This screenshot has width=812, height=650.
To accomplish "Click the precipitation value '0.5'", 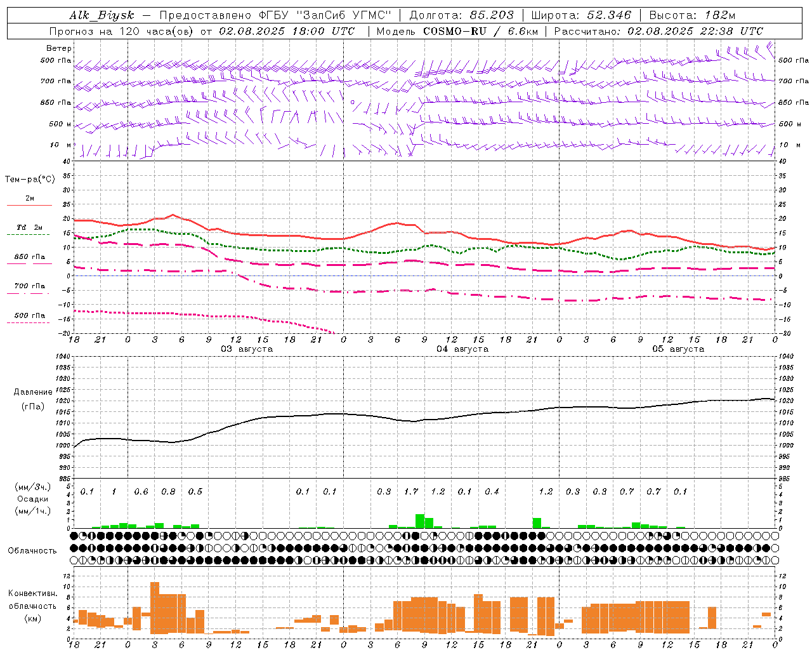I will tap(195, 492).
